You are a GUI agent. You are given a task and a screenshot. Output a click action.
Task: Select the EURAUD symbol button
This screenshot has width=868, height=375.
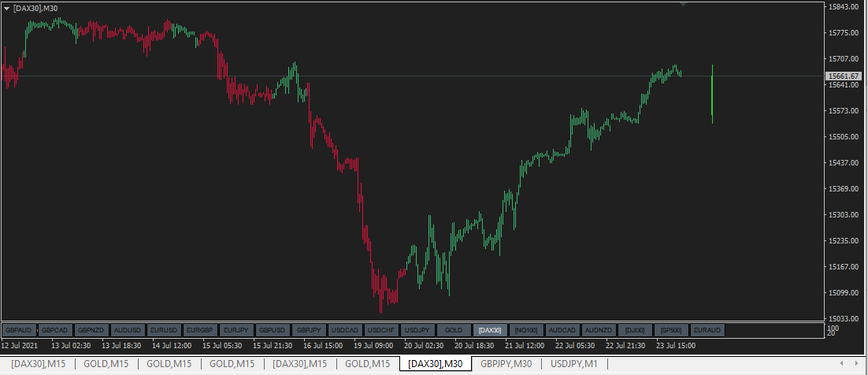[x=707, y=330]
